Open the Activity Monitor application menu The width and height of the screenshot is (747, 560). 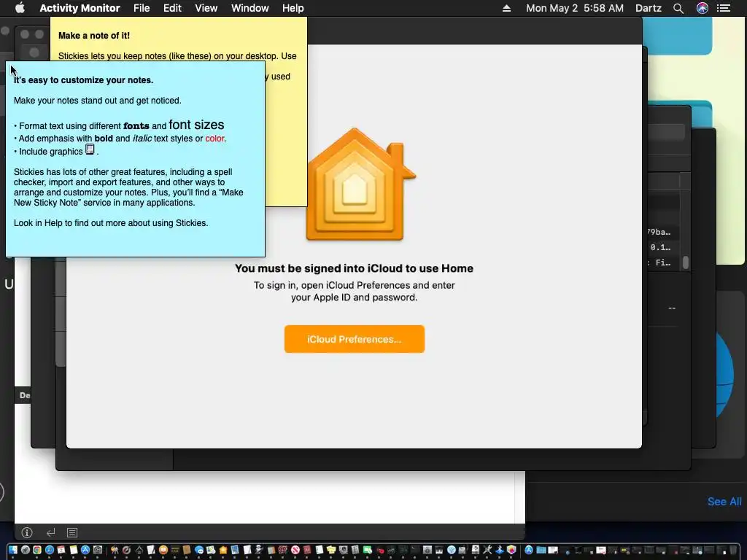tap(80, 8)
